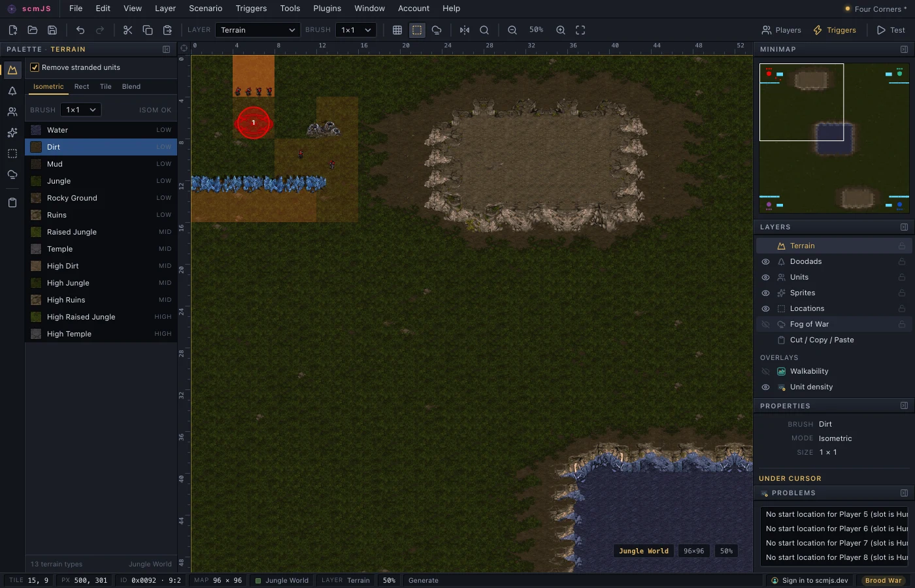The height and width of the screenshot is (588, 915).
Task: Undo the last action
Action: [x=80, y=30]
